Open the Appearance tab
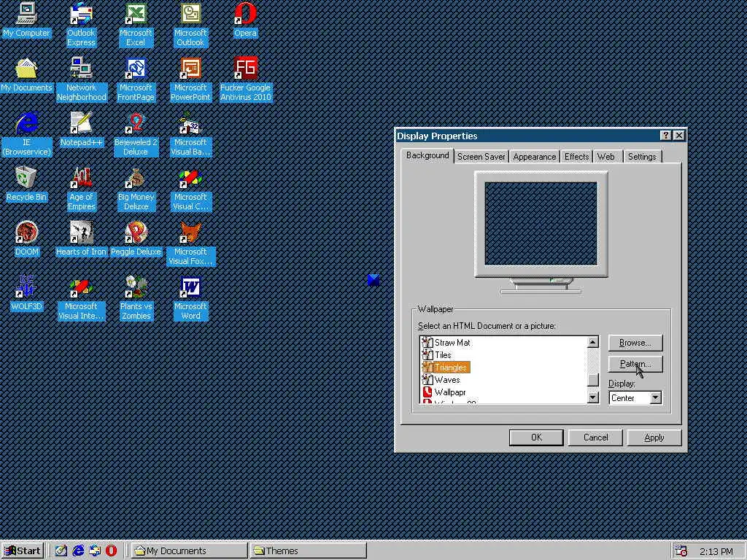Screen dimensions: 747x560 [x=534, y=157]
